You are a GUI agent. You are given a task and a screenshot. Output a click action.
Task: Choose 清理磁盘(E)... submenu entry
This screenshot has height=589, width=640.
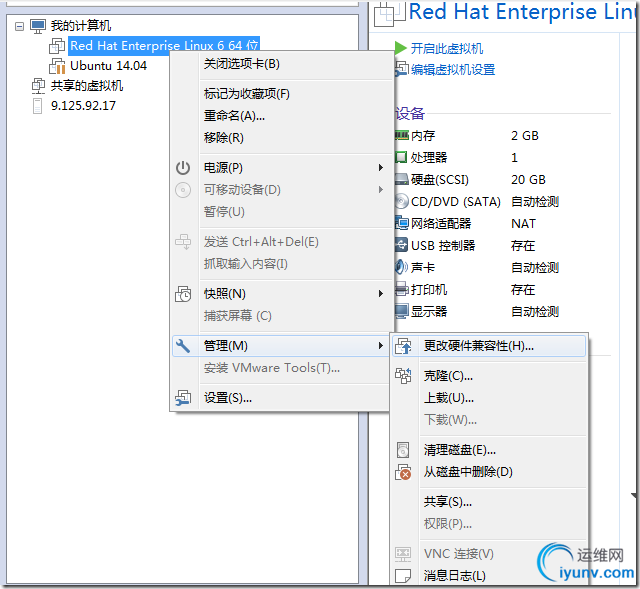point(489,450)
